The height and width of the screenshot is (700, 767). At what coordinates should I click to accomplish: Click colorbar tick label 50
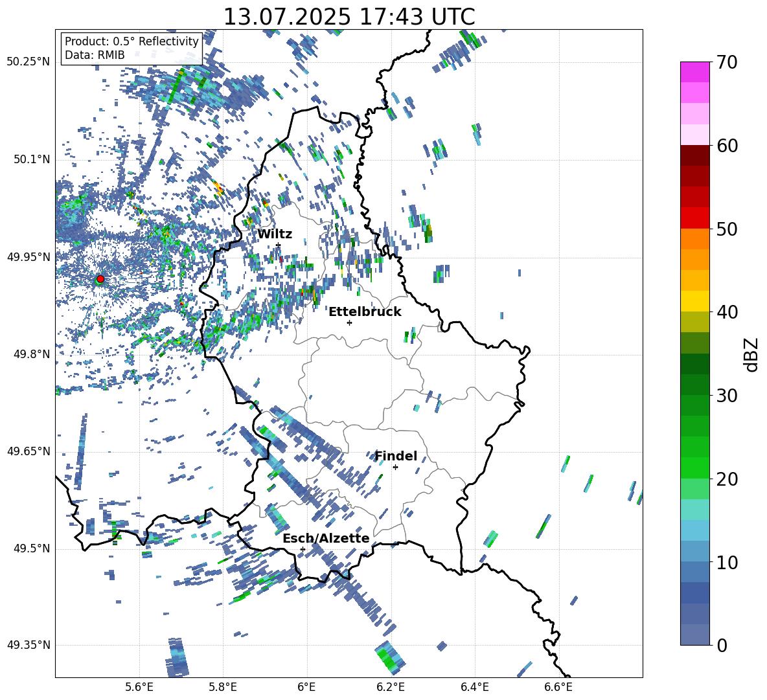[x=727, y=229]
